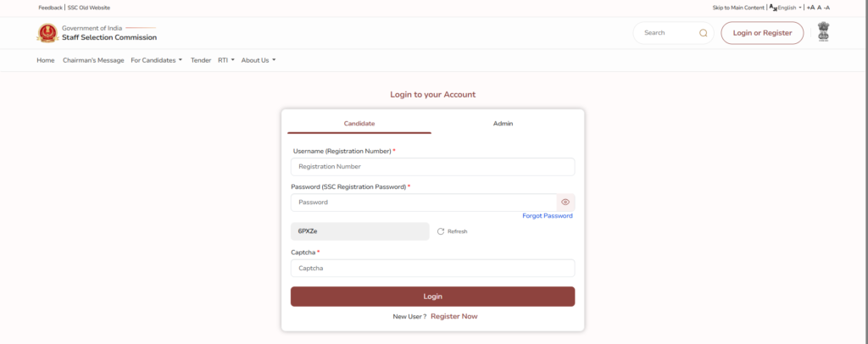Decrease font size with -A
The width and height of the screenshot is (868, 344).
[826, 8]
